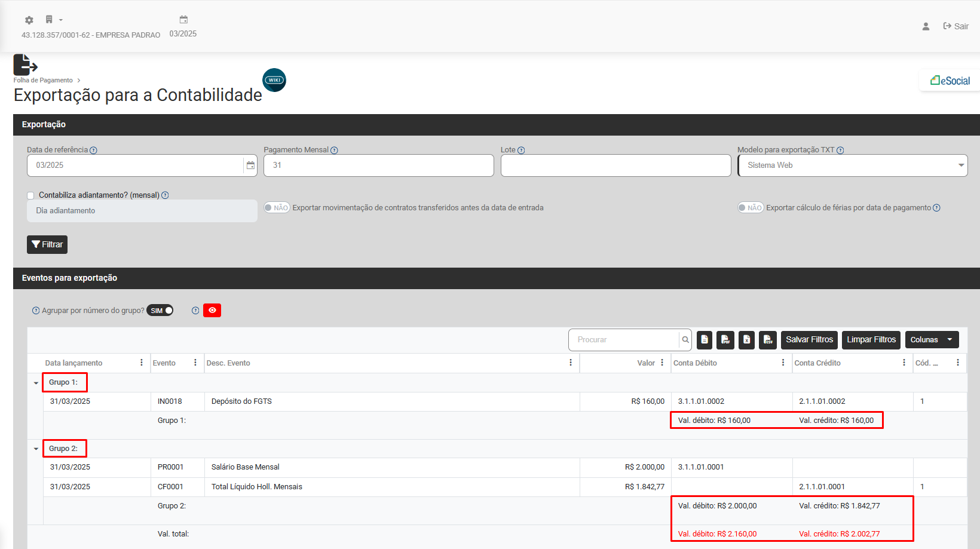Sort by the Evento column header
This screenshot has width=980, height=549.
[x=164, y=363]
